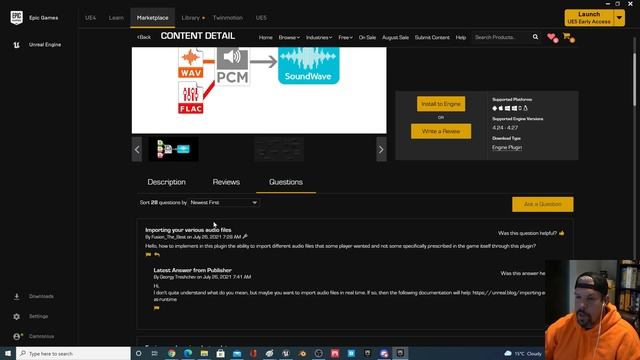Open the Browse dropdown menu
The height and width of the screenshot is (360, 640).
point(289,38)
